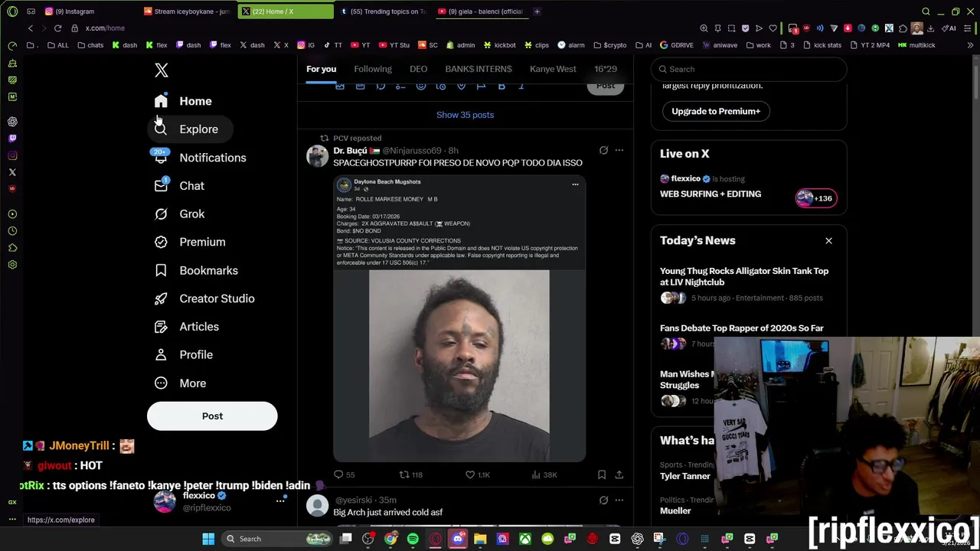Switch to the Instagram browser tab
980x551 pixels.
90,11
